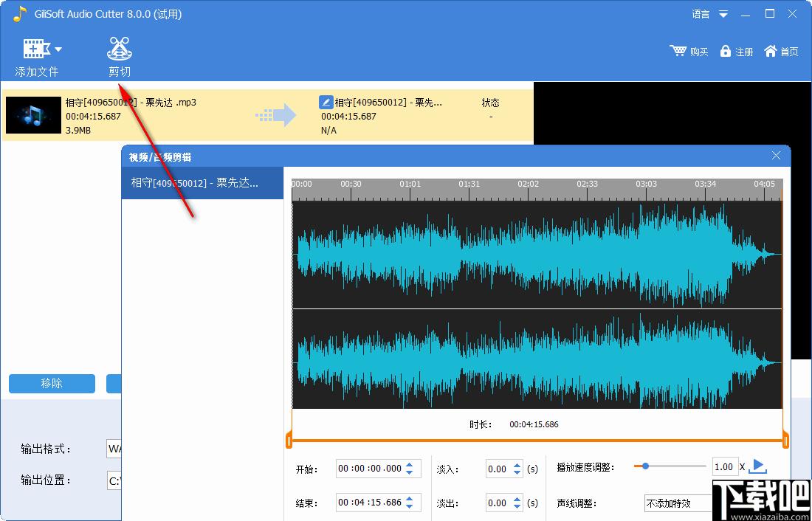Adjust the playback speed slider handle
The image size is (812, 521).
click(x=645, y=466)
